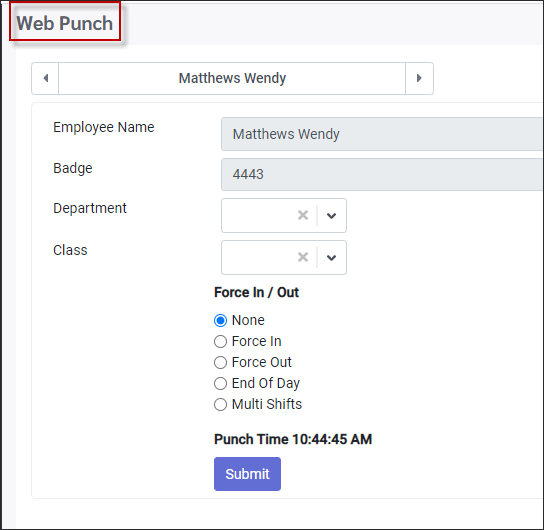Click the Employee Name field
The height and width of the screenshot is (530, 544).
coord(382,134)
